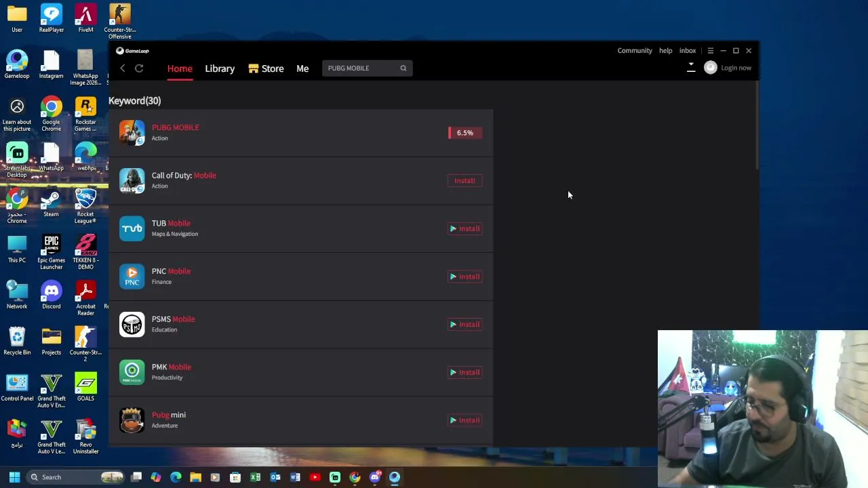Install TUB Mobile
Screen dimensions: 868x488
pos(465,228)
